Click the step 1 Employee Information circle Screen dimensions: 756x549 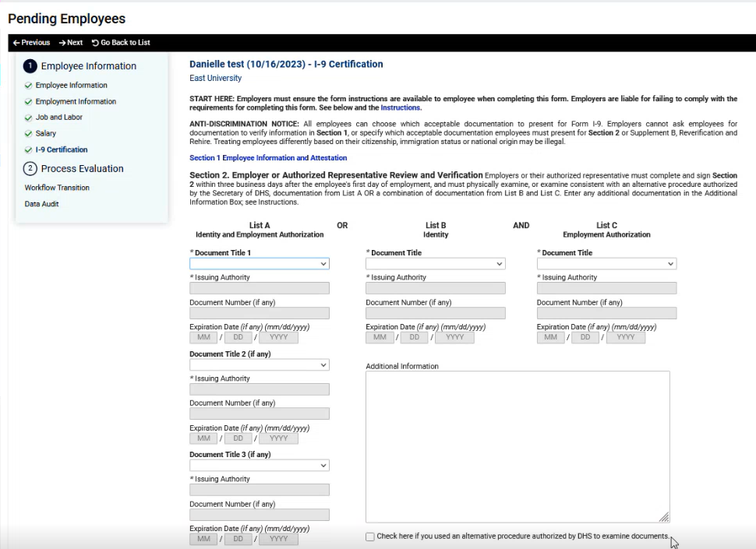[30, 66]
